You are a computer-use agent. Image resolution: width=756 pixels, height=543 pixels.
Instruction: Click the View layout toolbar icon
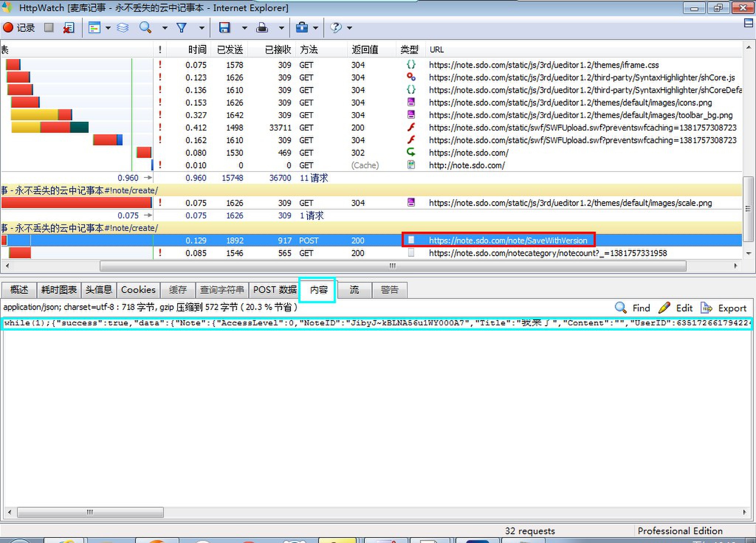pos(94,28)
